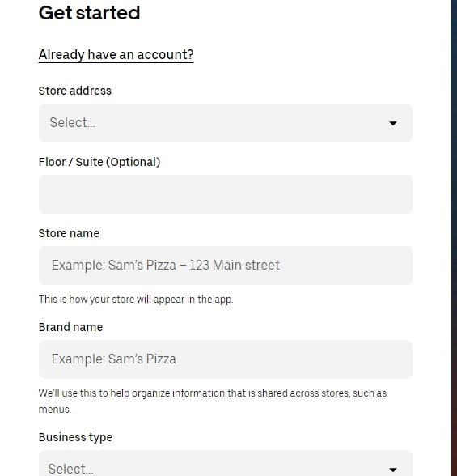This screenshot has height=476, width=457.
Task: Click the Store address field label
Action: [x=75, y=91]
